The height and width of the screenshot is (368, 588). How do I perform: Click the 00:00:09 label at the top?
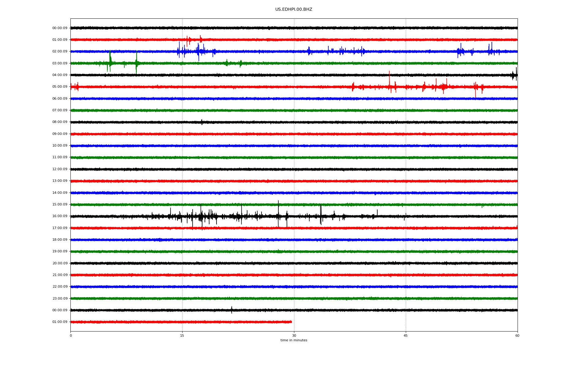[60, 28]
